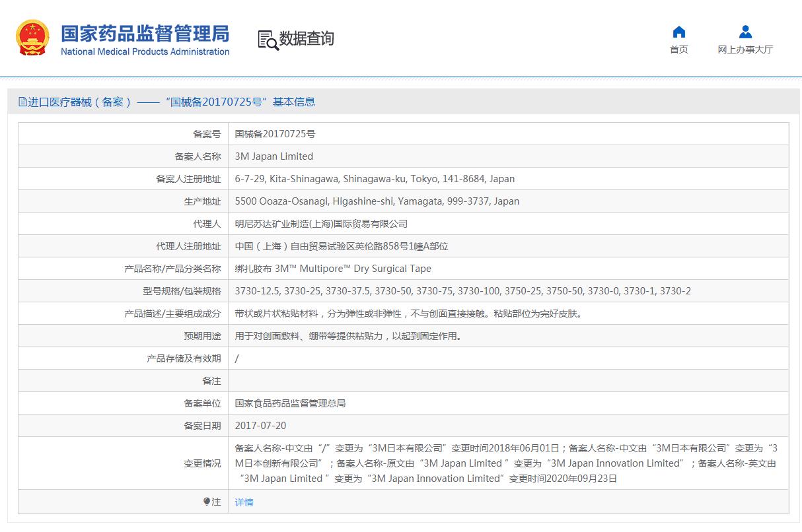
Task: Click 数据查询 heading text
Action: coord(307,39)
